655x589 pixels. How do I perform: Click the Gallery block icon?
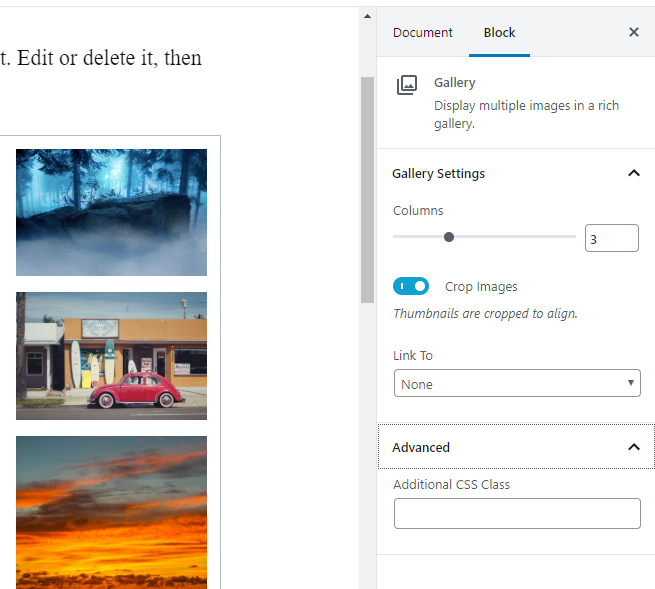tap(406, 85)
